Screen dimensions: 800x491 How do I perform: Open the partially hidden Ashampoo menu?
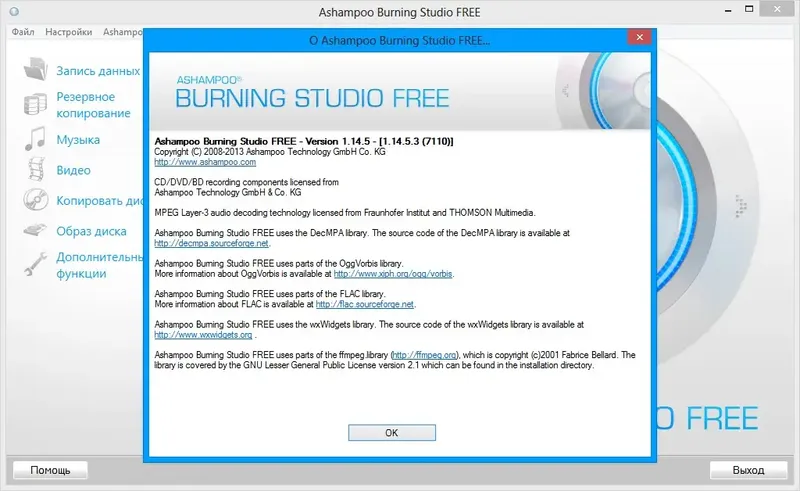point(123,32)
